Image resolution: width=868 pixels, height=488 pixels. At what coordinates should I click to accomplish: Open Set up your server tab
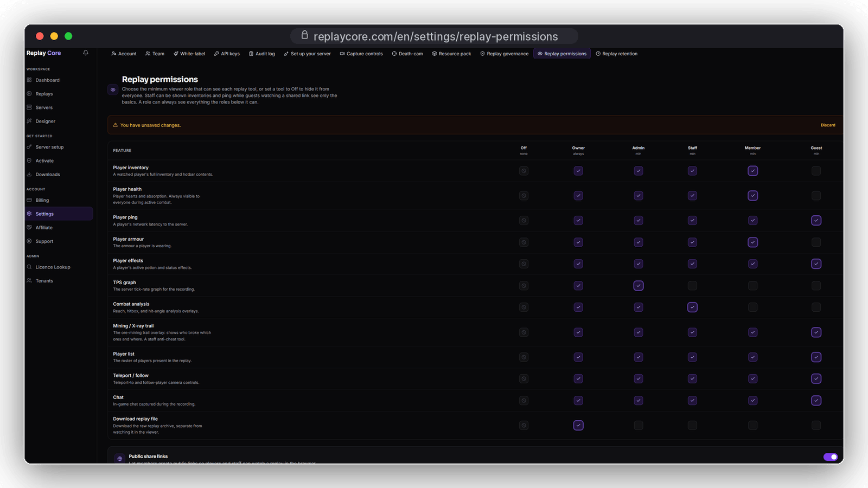click(x=307, y=54)
